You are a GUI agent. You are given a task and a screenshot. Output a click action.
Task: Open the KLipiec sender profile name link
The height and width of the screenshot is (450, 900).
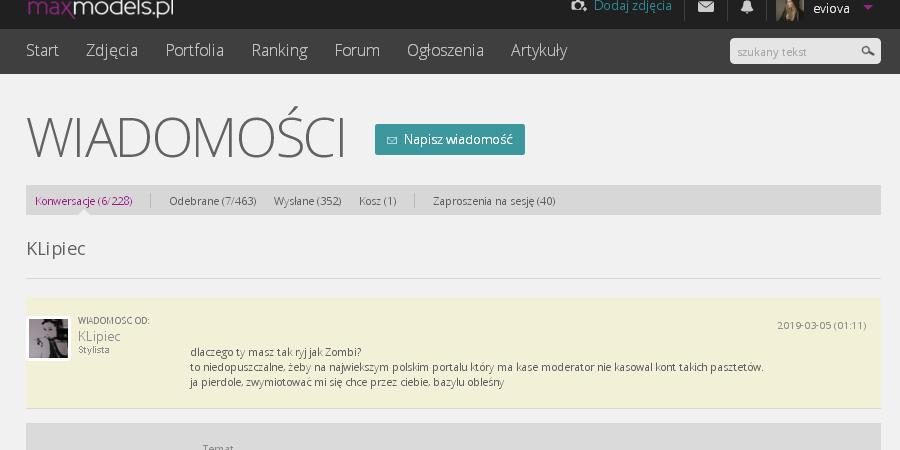(99, 336)
